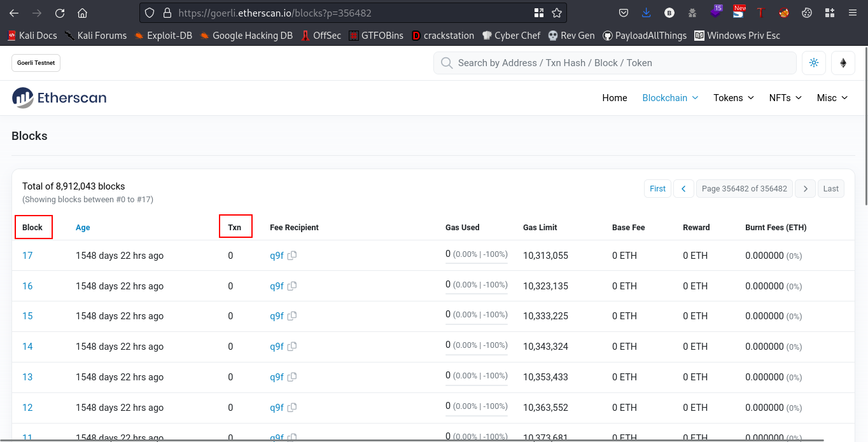The height and width of the screenshot is (442, 868).
Task: Copy fee recipient address in block 14 row
Action: 292,347
